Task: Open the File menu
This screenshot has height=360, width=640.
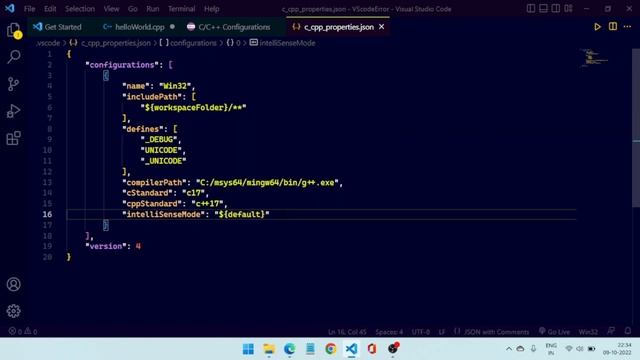Action: tap(29, 9)
